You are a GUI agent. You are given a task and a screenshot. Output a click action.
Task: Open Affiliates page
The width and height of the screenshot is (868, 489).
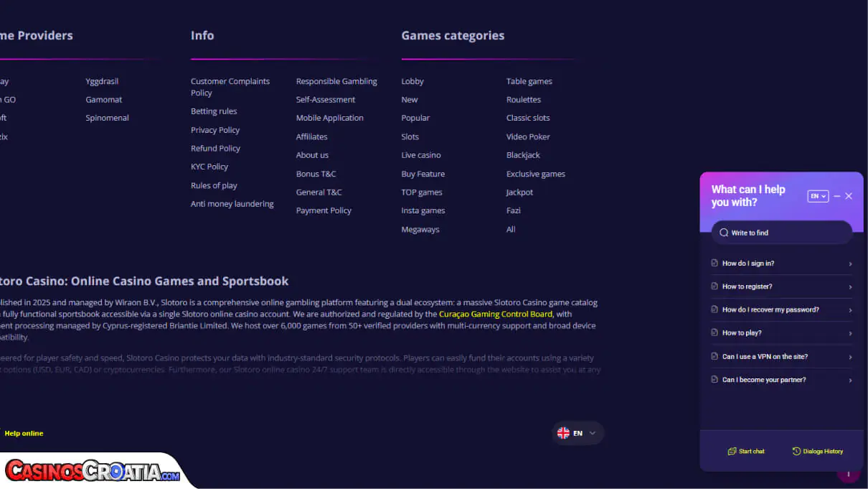(312, 136)
